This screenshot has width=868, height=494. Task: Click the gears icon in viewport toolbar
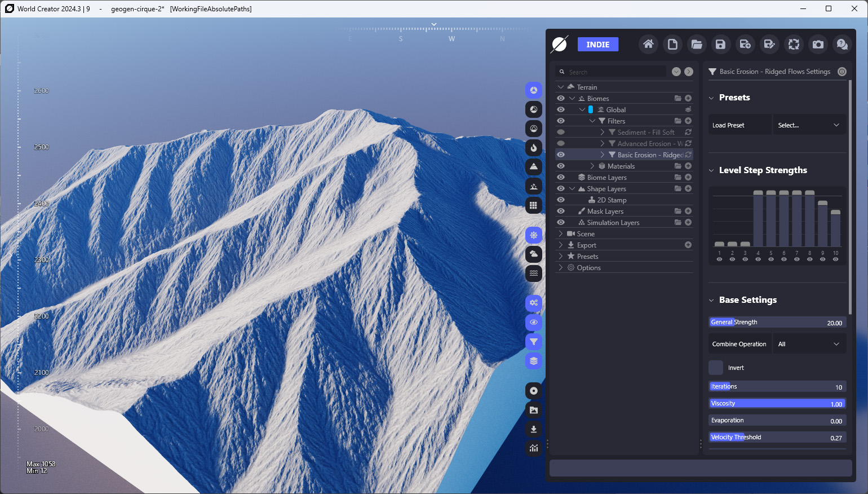point(534,303)
